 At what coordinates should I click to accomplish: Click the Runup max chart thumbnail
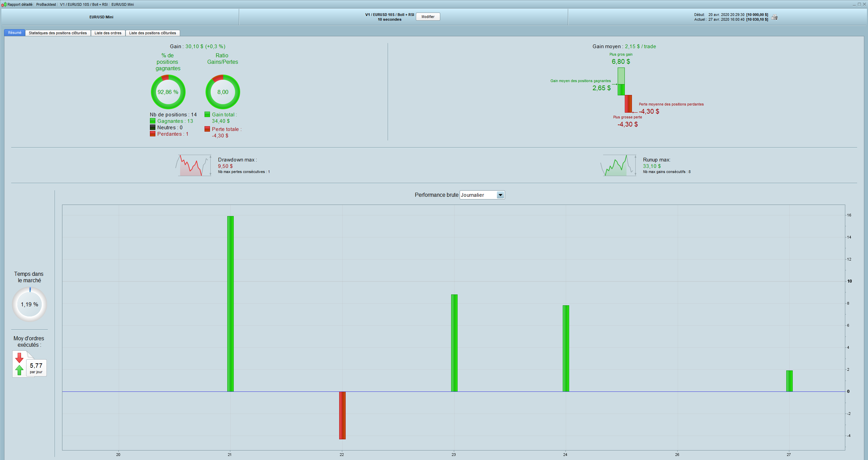click(618, 166)
